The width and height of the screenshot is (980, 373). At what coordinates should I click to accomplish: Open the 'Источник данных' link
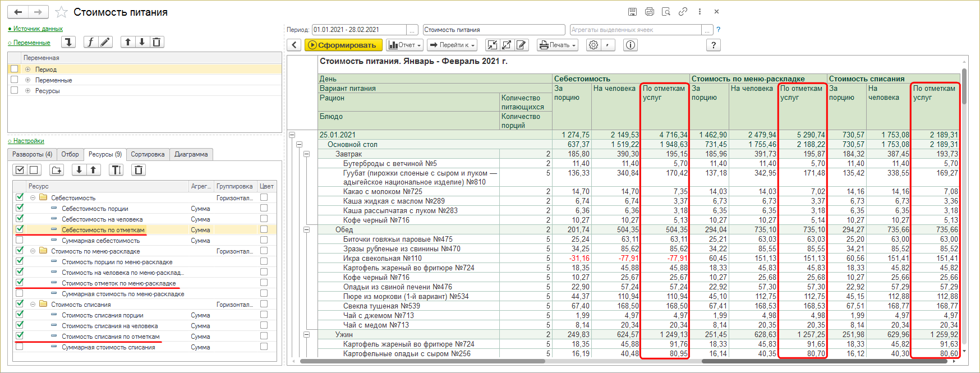[38, 29]
